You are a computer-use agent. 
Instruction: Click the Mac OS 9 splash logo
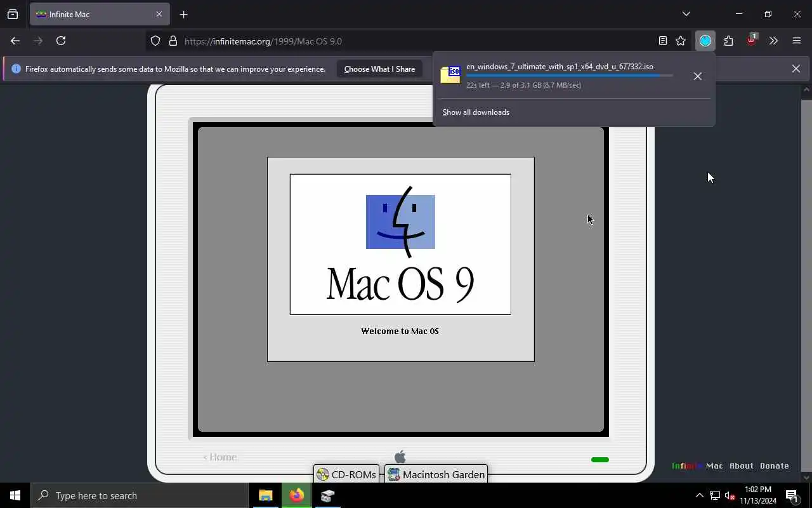coord(400,244)
